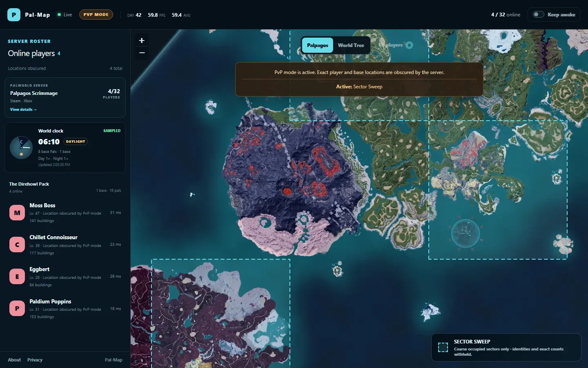This screenshot has height=368, width=588.
Task: Click the PVP MODE badge
Action: coord(96,14)
